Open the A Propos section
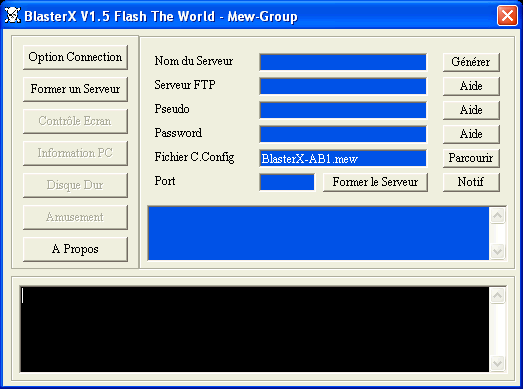The image size is (523, 389). [75, 249]
